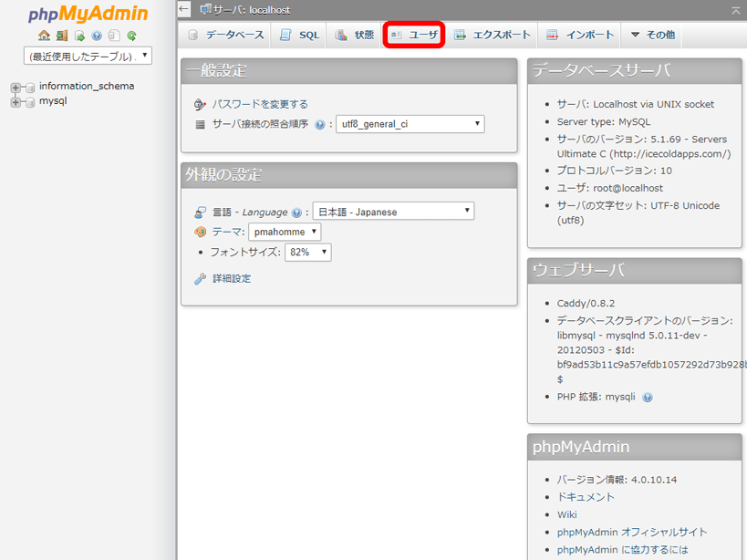This screenshot has height=560, width=747.
Task: Click help icon beside Language label
Action: point(296,213)
